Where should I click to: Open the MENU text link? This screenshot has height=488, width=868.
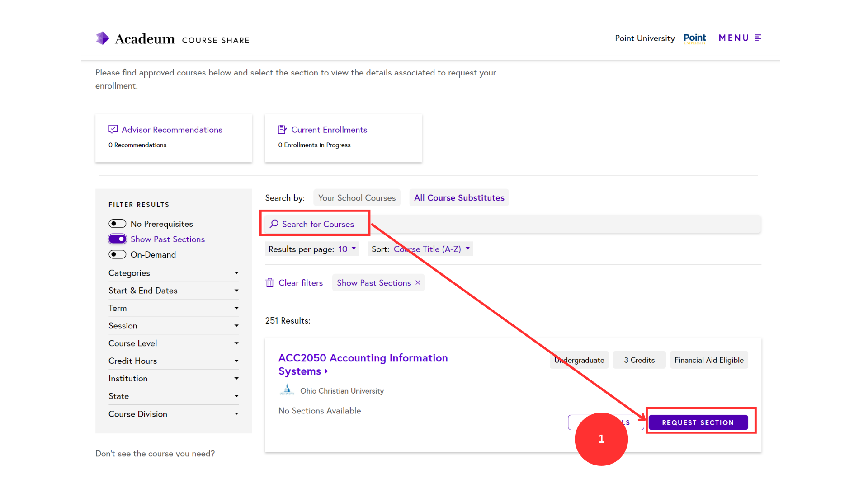[x=733, y=38]
